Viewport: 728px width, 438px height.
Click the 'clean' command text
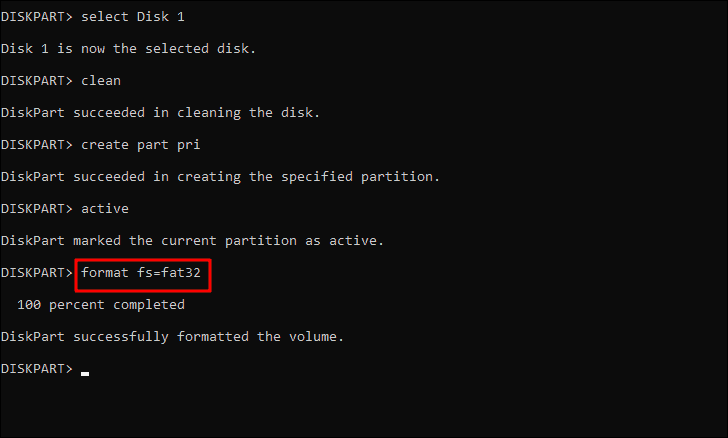point(101,81)
